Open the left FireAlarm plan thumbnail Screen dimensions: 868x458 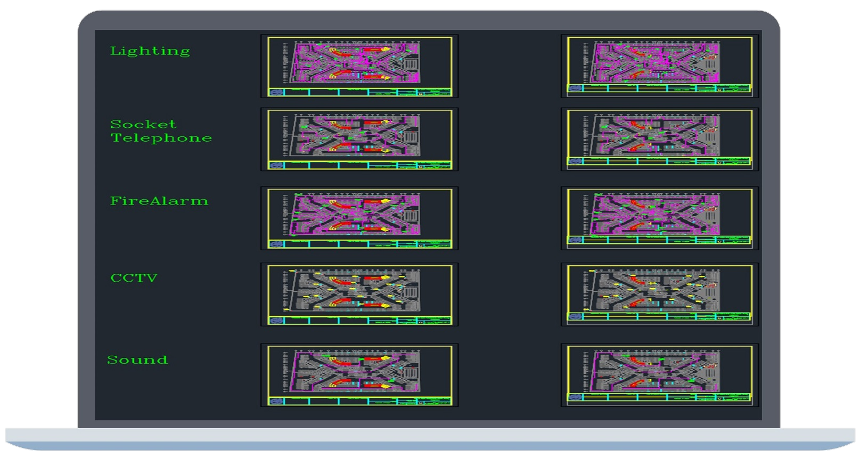(359, 218)
